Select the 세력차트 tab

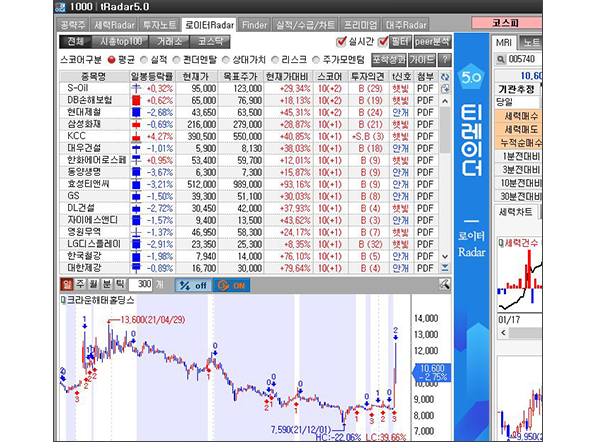515,212
